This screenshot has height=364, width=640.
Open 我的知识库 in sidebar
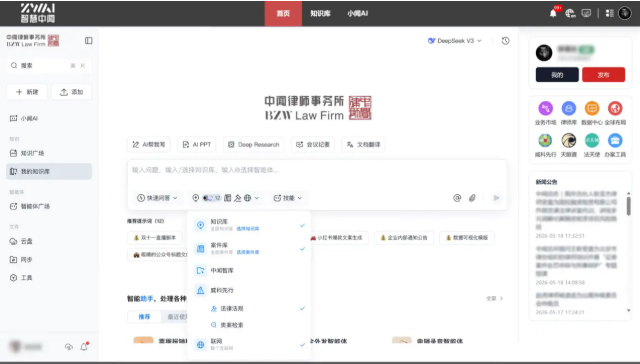coord(49,171)
